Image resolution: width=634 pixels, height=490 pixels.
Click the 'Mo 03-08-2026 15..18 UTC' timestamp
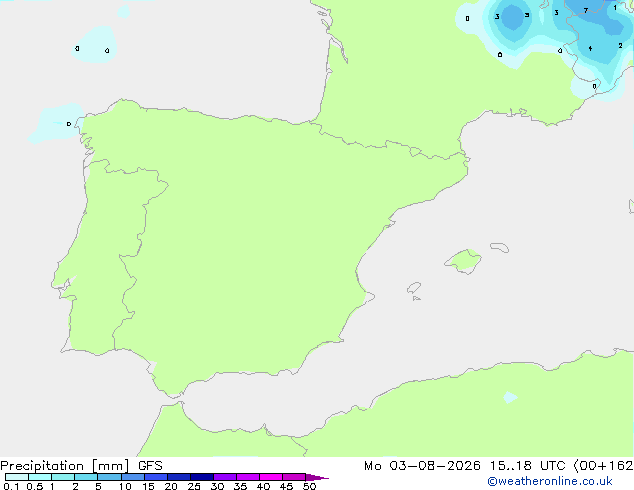click(466, 466)
